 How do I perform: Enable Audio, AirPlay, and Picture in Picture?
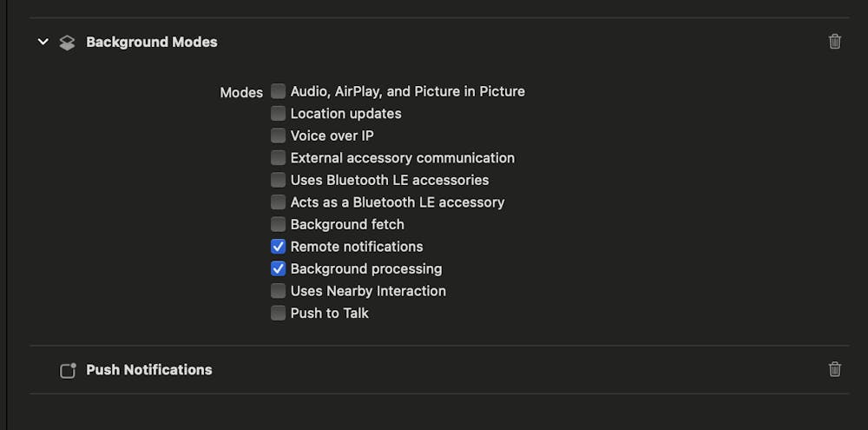click(x=278, y=90)
